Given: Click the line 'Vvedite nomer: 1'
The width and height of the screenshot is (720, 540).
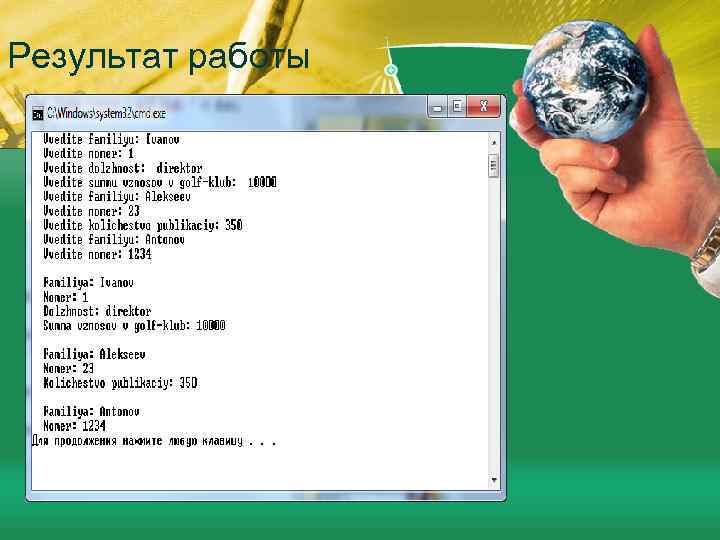Looking at the screenshot, I should (89, 154).
